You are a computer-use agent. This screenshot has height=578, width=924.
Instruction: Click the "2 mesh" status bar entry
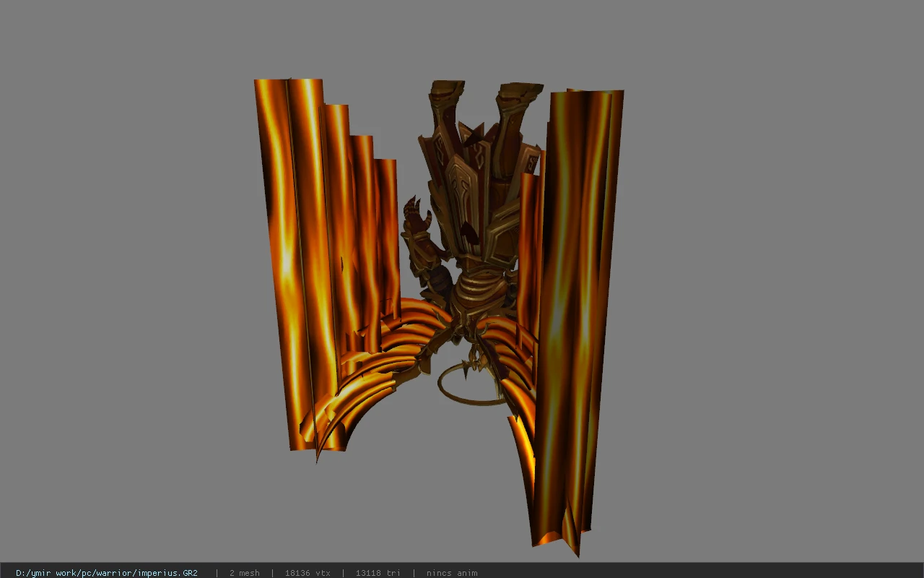click(x=245, y=573)
